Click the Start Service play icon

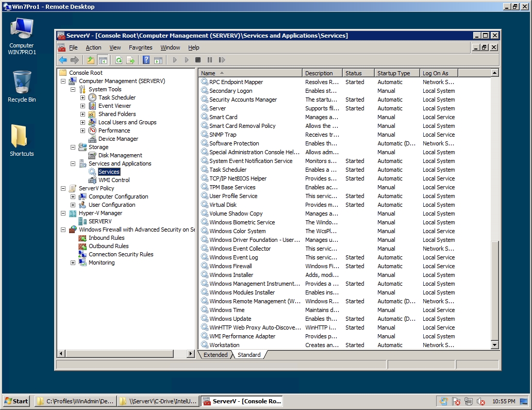(175, 60)
